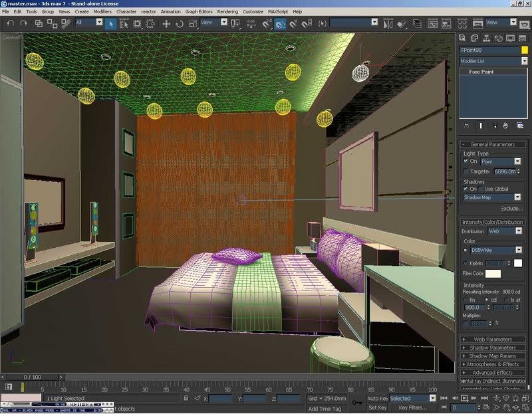Click the Auto Key button

pos(377,399)
